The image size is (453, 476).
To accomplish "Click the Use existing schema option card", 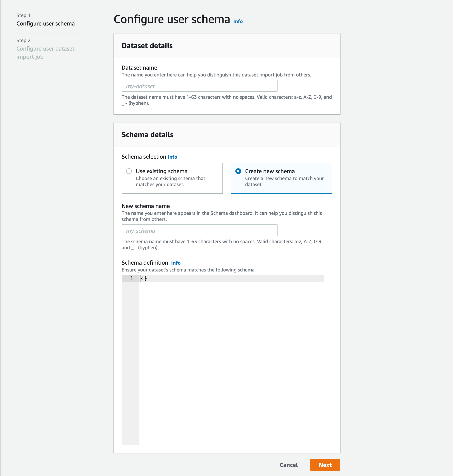I will point(172,178).
